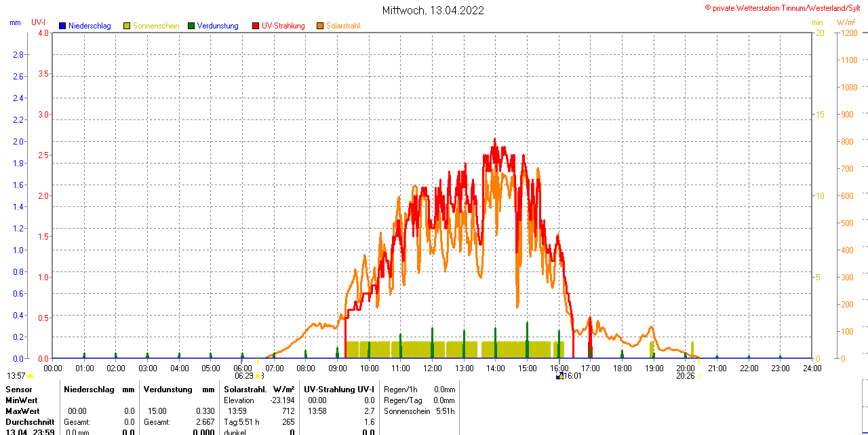
Task: Click the sunrise icon next to 06:29
Action: pos(259,376)
